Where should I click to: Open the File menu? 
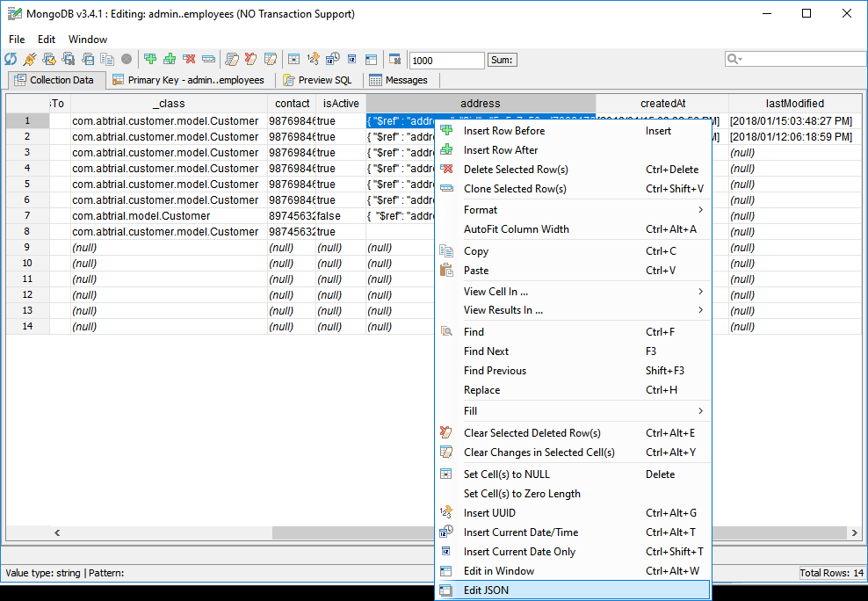coord(17,40)
